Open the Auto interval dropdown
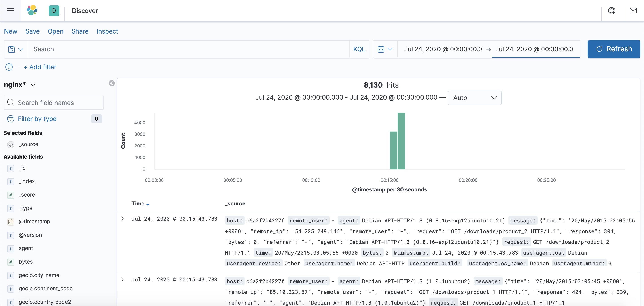The width and height of the screenshot is (644, 306). (474, 98)
